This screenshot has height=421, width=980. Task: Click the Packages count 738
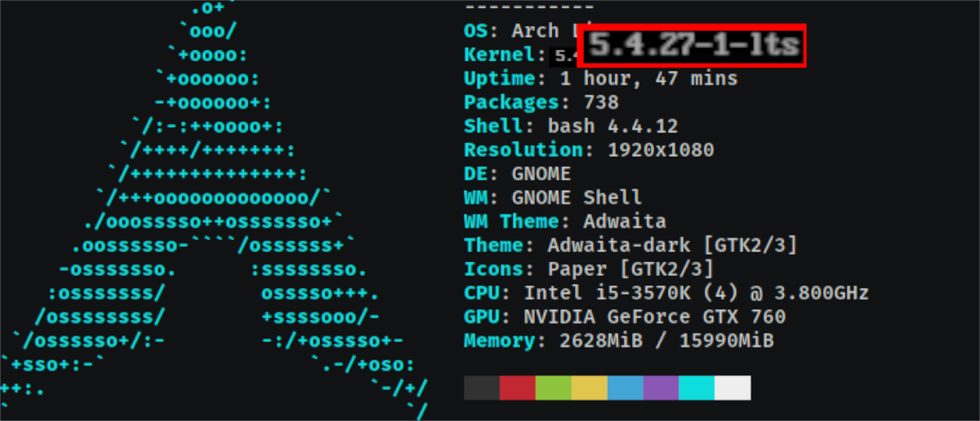coord(601,103)
